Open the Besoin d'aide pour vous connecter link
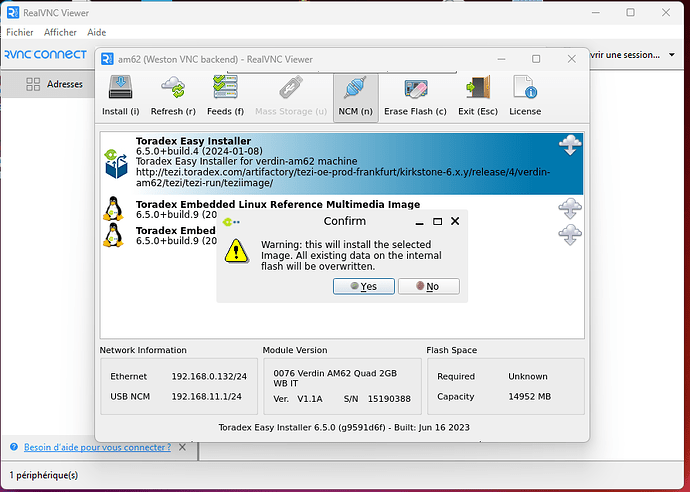Screen dimensions: 690x492 pos(97,447)
